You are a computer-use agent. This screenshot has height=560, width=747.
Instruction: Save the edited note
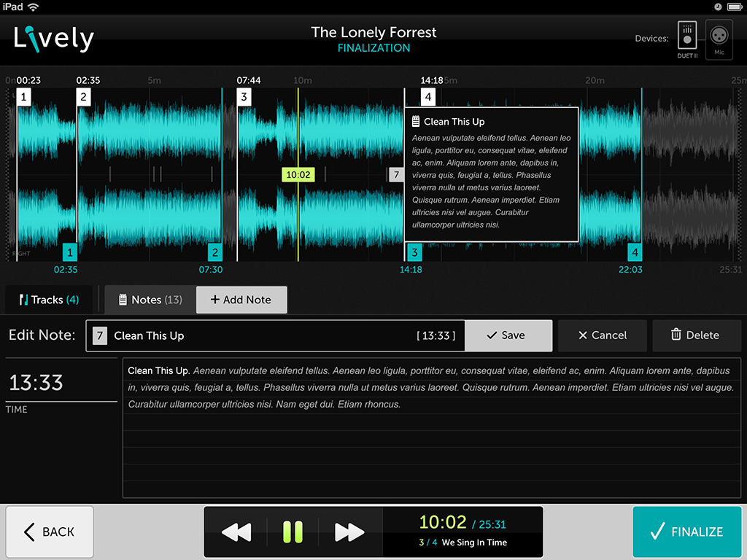coord(508,335)
